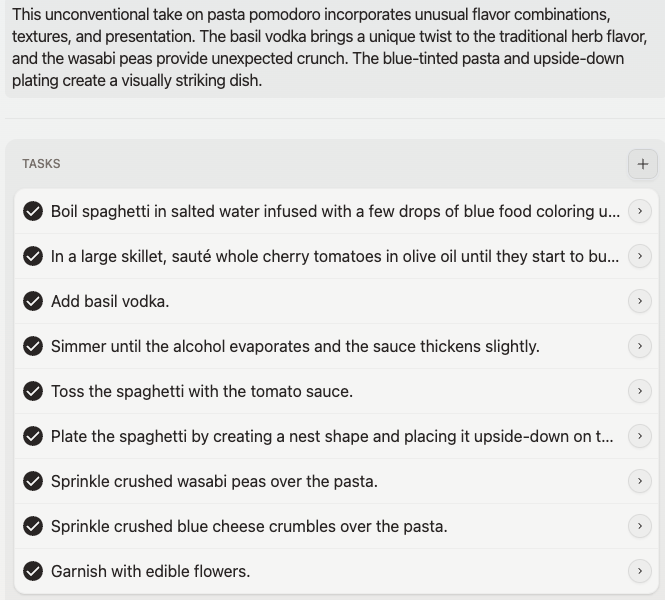665x600 pixels.
Task: Expand the 'Simmer until the alcohol evaporates' chevron
Action: [640, 346]
